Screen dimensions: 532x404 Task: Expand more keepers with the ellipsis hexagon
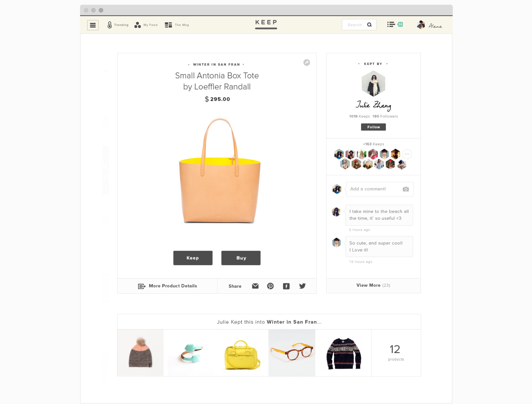click(x=407, y=154)
